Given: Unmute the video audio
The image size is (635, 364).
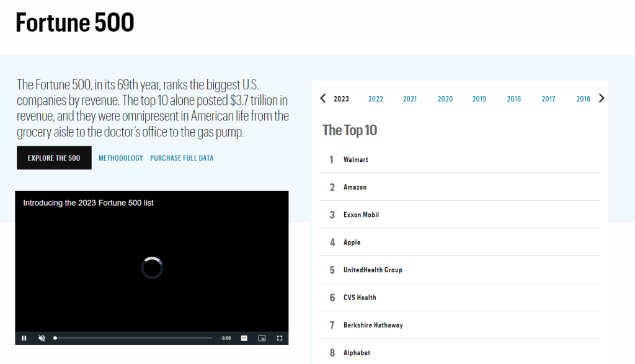Looking at the screenshot, I should point(42,338).
